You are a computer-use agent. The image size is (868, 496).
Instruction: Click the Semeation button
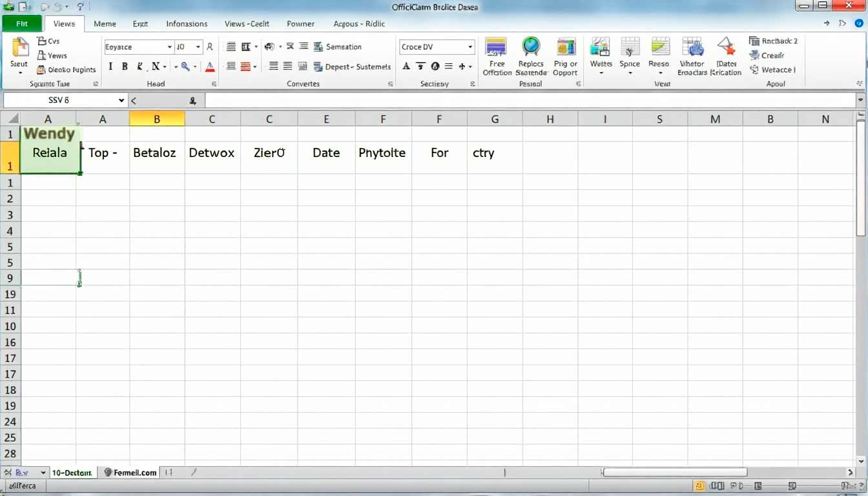pos(338,46)
